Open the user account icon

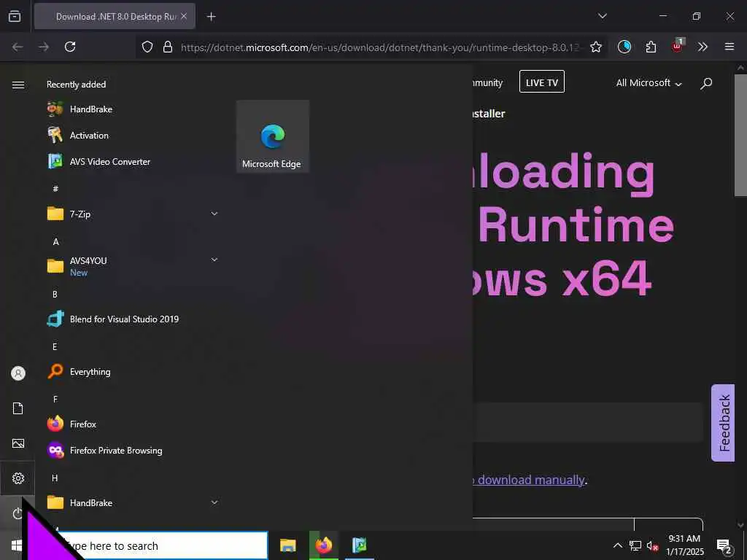pyautogui.click(x=18, y=373)
